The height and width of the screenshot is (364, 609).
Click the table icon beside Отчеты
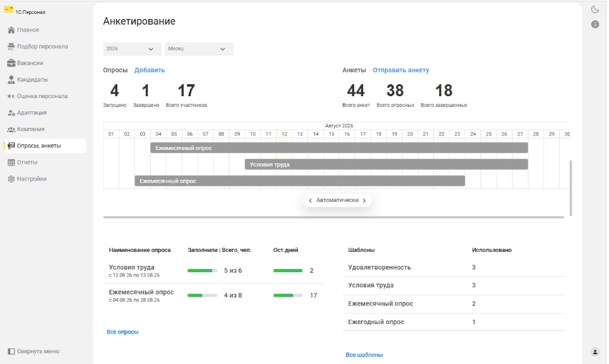pos(11,163)
